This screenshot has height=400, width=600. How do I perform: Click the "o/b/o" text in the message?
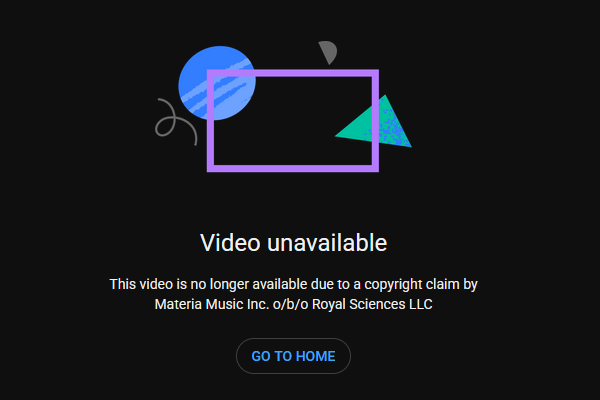pos(290,304)
